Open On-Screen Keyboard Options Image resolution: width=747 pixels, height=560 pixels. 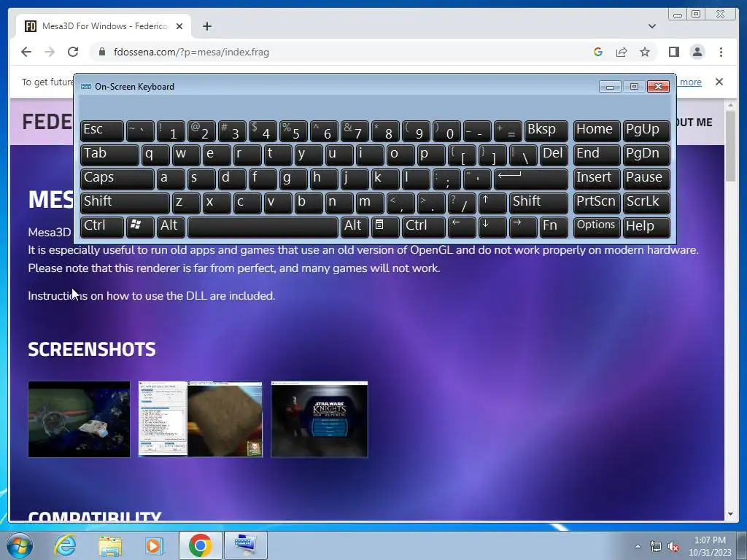click(x=597, y=226)
